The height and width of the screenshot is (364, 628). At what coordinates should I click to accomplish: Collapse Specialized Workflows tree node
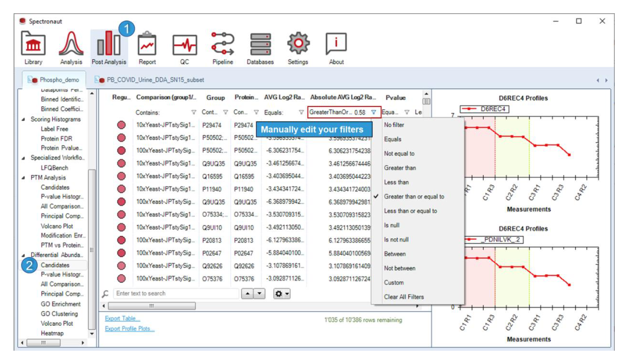(x=23, y=158)
